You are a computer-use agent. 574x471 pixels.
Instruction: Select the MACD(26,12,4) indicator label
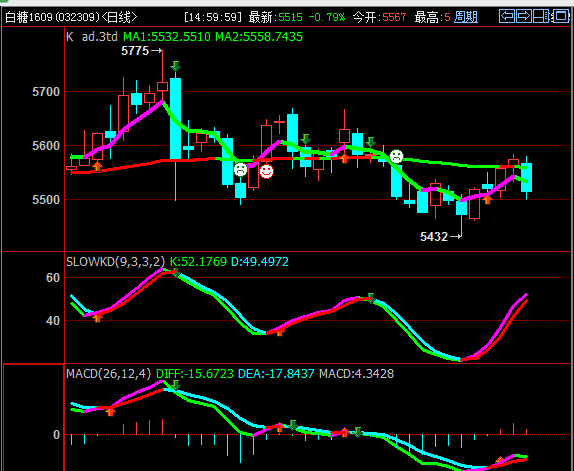pos(109,374)
